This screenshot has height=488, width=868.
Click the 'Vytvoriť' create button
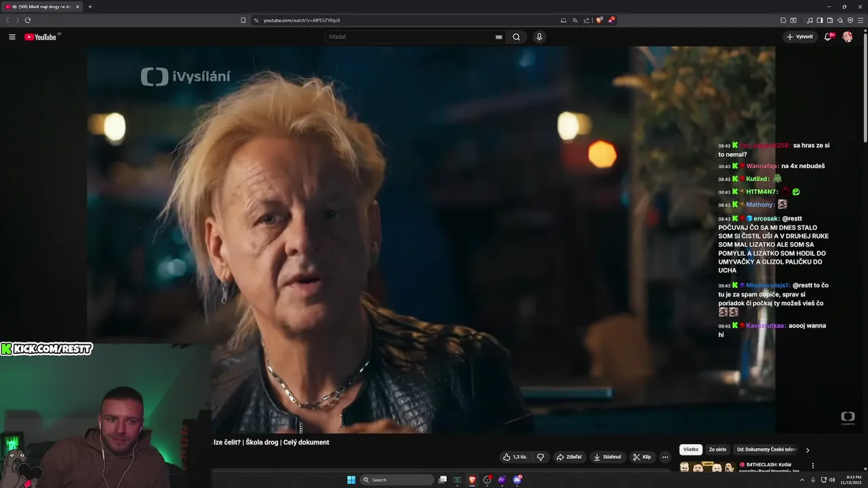tap(800, 37)
